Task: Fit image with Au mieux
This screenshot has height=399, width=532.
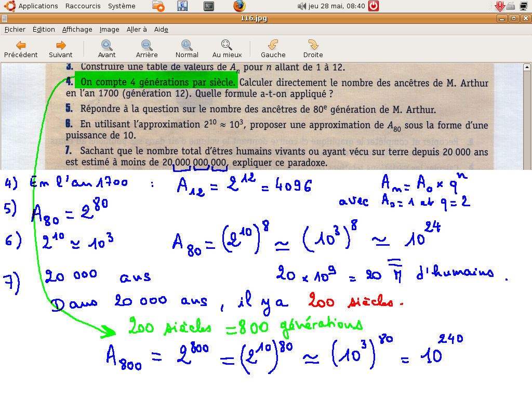Action: click(227, 49)
